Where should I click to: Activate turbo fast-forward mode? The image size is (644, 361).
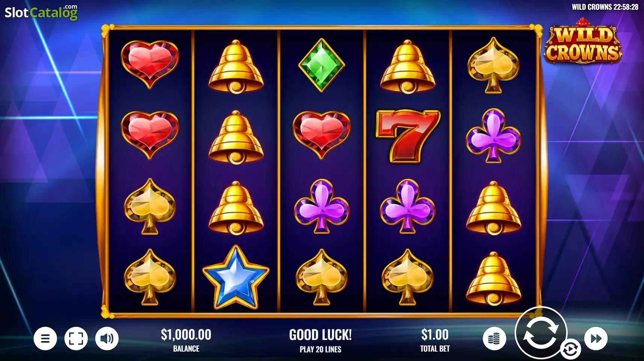(x=596, y=338)
